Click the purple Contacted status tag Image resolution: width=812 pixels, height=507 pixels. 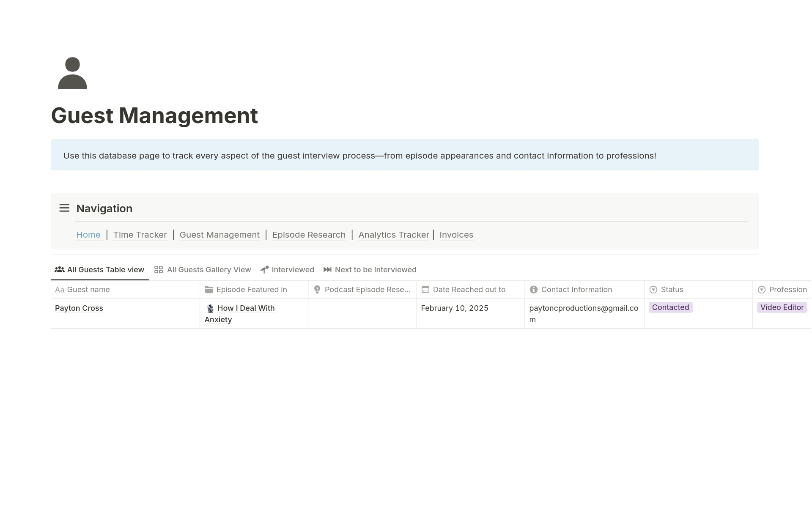tap(670, 307)
